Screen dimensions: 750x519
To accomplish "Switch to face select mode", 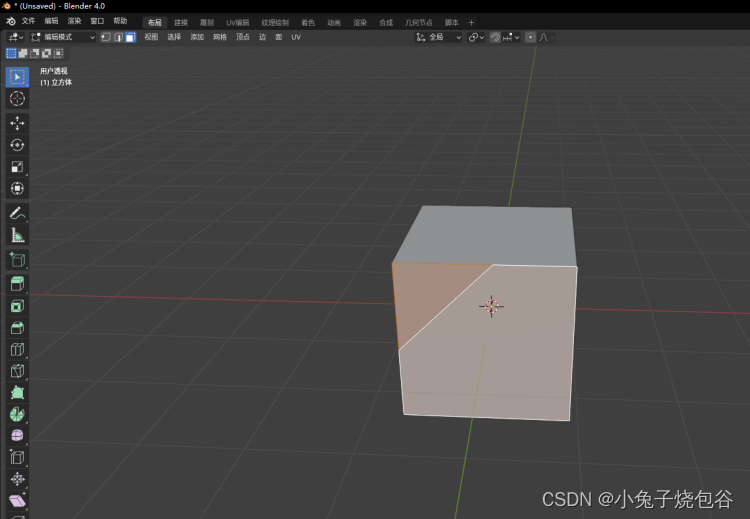I will tap(130, 37).
